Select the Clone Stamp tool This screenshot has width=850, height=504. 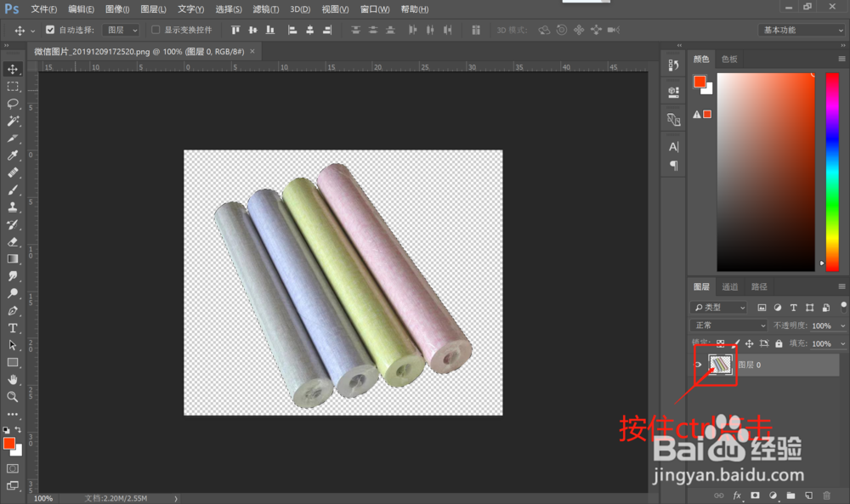(13, 207)
